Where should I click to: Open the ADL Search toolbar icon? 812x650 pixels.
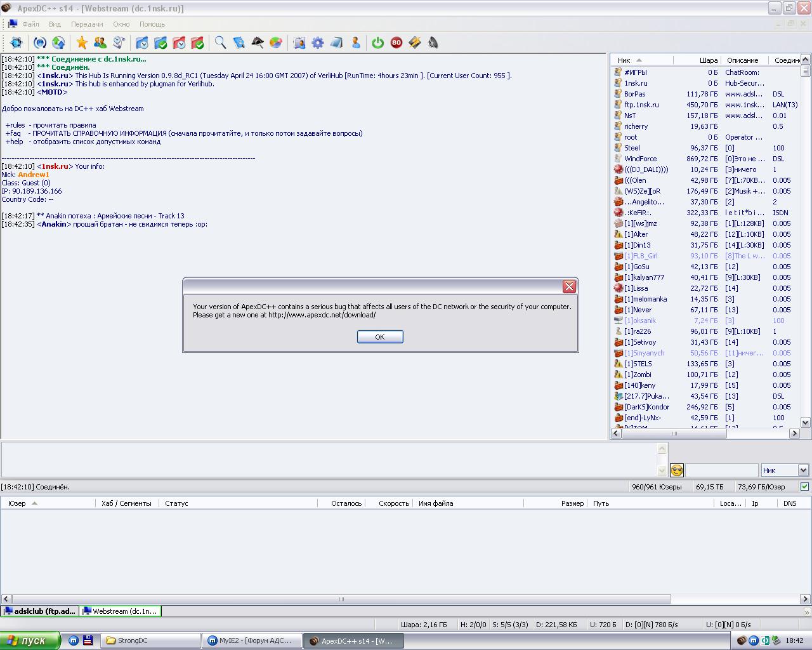(239, 43)
